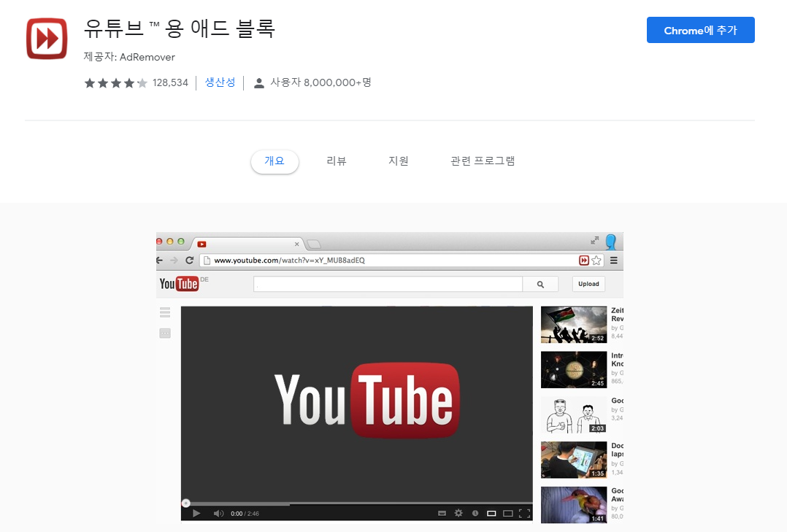This screenshot has width=787, height=532.
Task: Click the YouTube search field
Action: pyautogui.click(x=388, y=284)
